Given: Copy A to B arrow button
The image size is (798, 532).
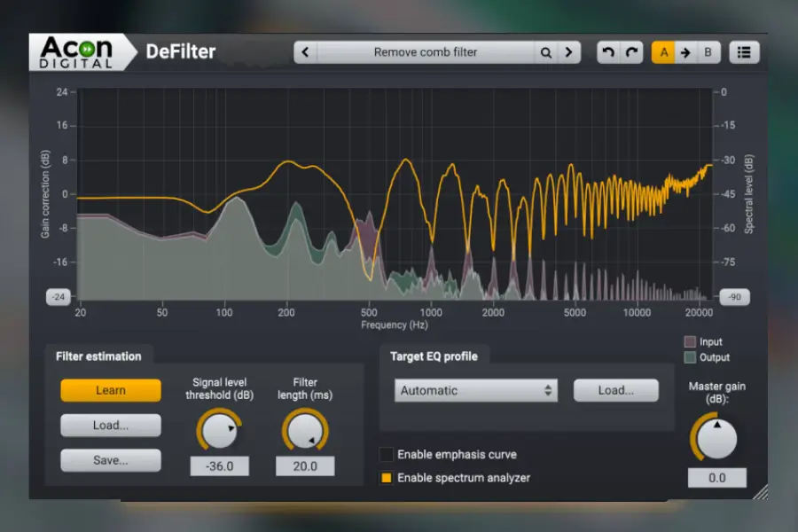Looking at the screenshot, I should click(685, 52).
